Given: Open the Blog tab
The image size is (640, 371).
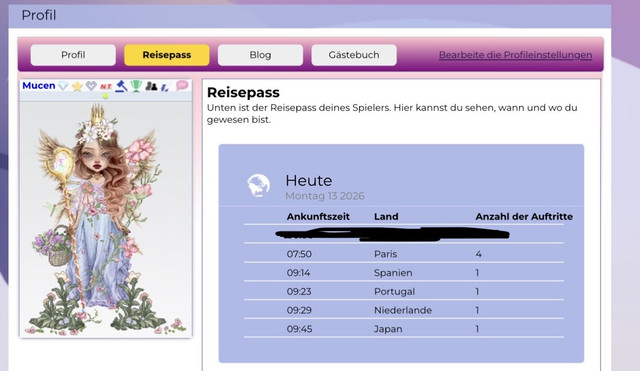Looking at the screenshot, I should tap(260, 55).
